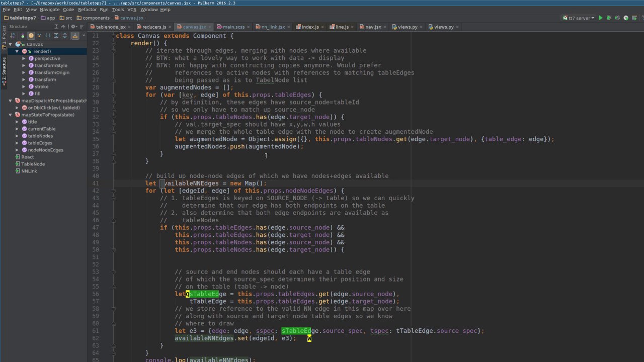This screenshot has height=362, width=644.
Task: Open the Help menu
Action: pyautogui.click(x=165, y=10)
